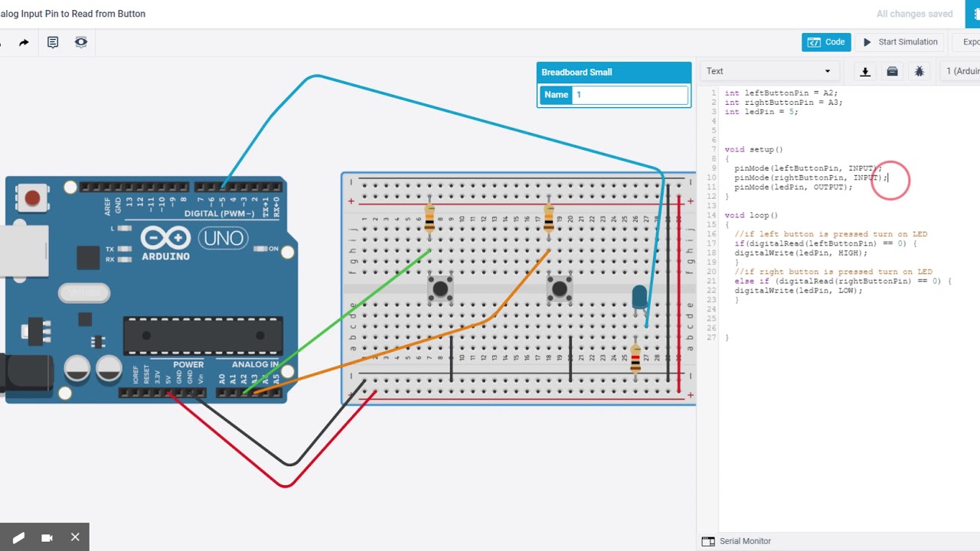Click the pen annotation icon in recorder bar
The width and height of the screenshot is (980, 551).
point(18,537)
